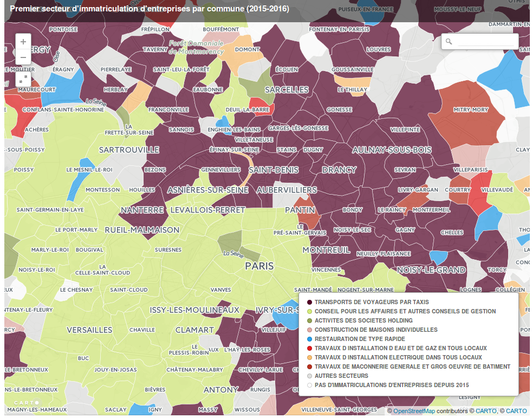This screenshot has width=532, height=418.
Task: Click the NOISY-LE-GRAND commune label
Action: [431, 271]
